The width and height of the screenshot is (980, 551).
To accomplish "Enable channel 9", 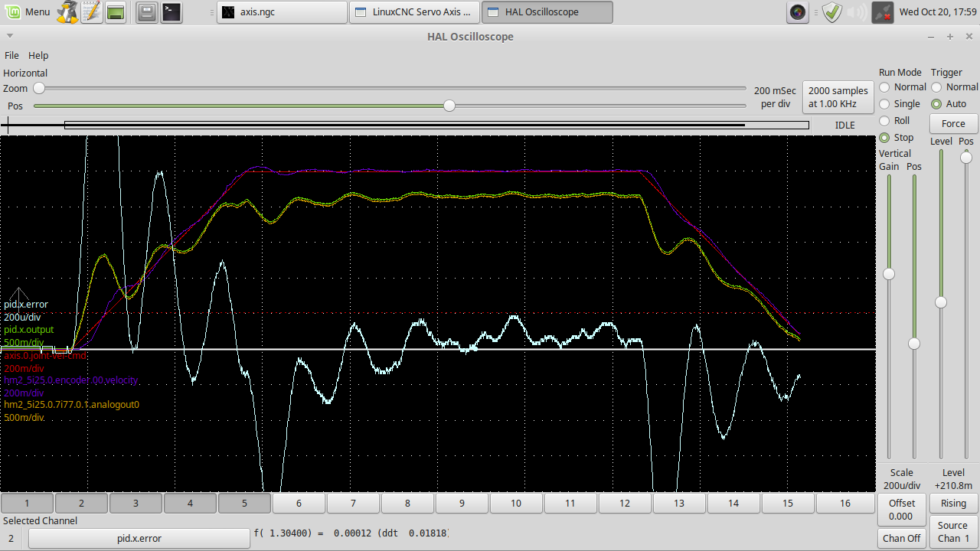I will tap(462, 503).
